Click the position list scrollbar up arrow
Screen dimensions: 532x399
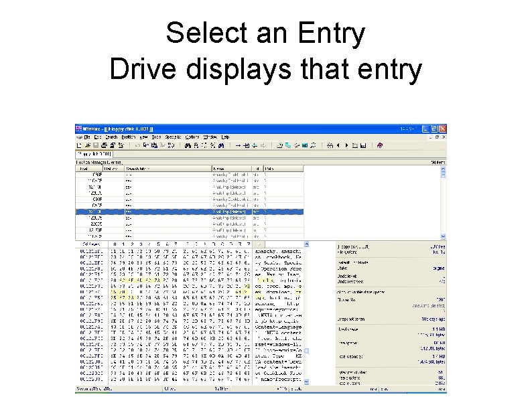coord(443,169)
